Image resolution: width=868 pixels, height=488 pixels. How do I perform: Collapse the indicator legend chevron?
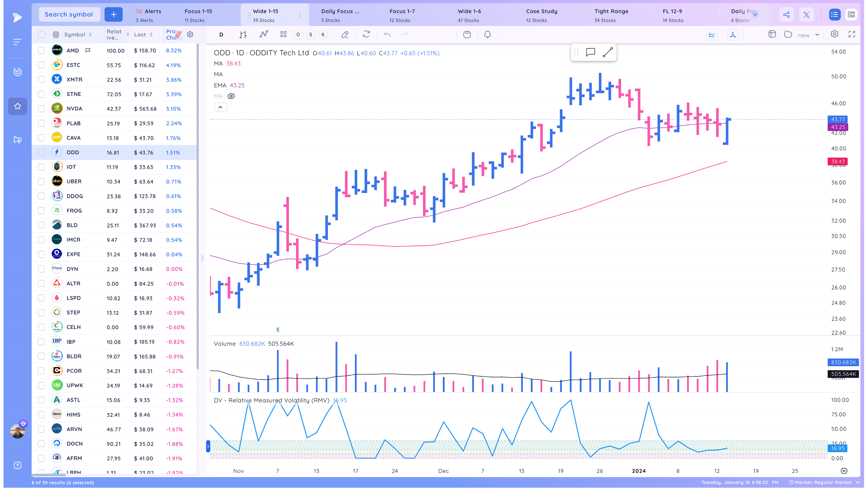[220, 108]
